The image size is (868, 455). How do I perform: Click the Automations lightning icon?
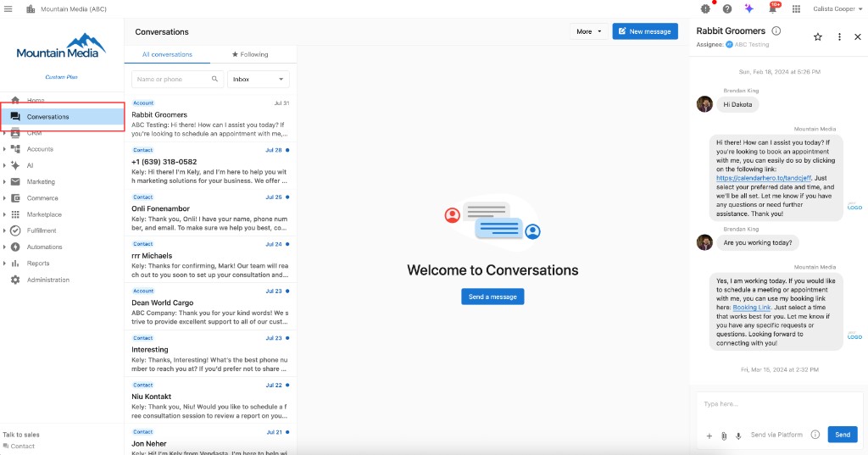[x=15, y=247]
